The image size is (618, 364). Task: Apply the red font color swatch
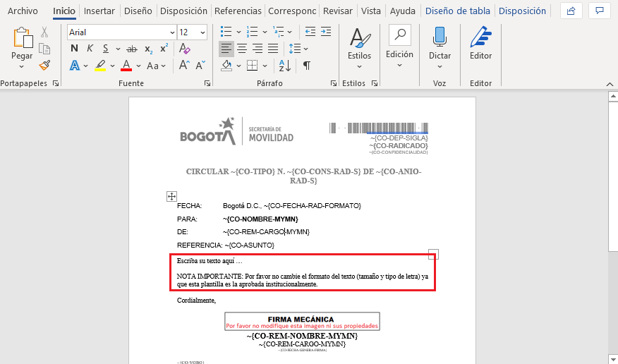[126, 66]
